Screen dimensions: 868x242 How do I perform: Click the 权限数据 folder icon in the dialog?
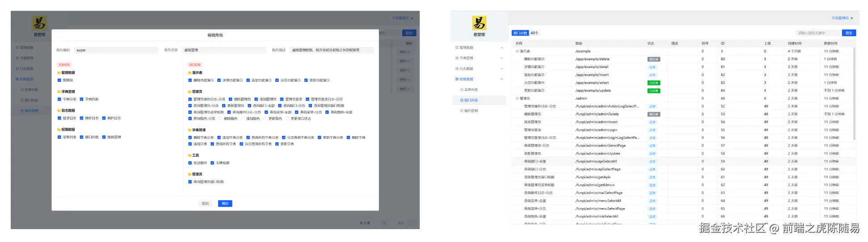coord(59,129)
